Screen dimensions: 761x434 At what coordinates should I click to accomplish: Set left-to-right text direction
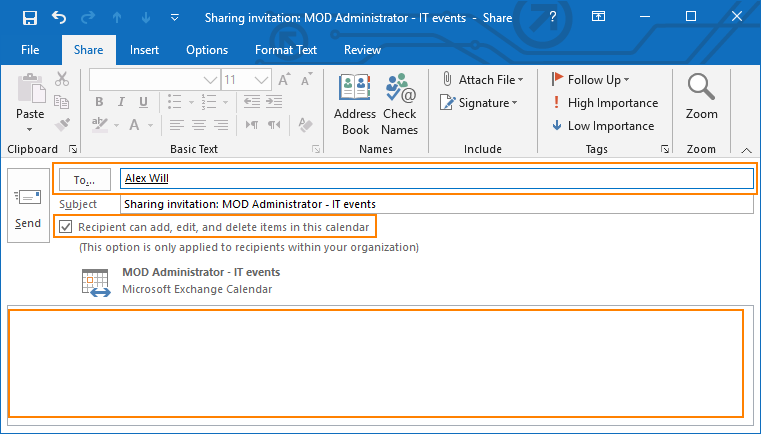pos(252,125)
